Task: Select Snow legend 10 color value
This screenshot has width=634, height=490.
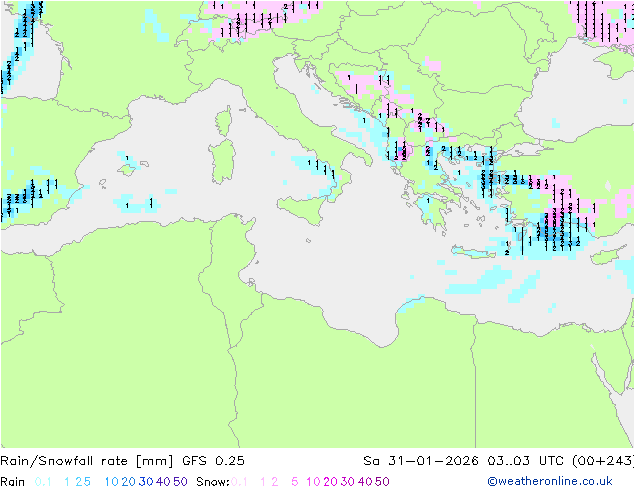Action: (x=313, y=482)
